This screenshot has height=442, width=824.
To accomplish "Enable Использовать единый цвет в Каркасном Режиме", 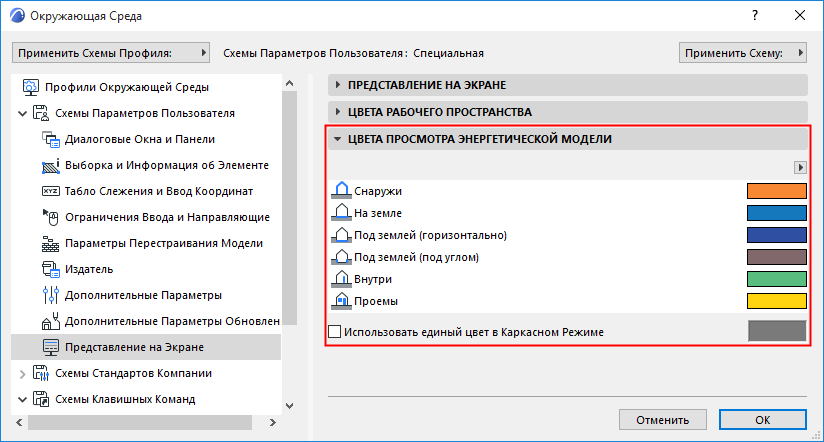I will (334, 332).
